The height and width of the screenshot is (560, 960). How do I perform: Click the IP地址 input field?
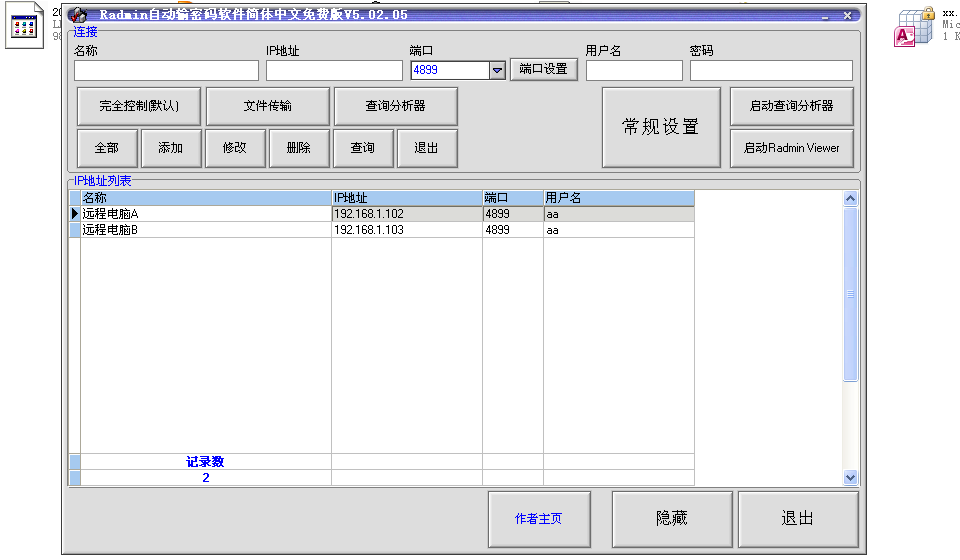tap(334, 70)
